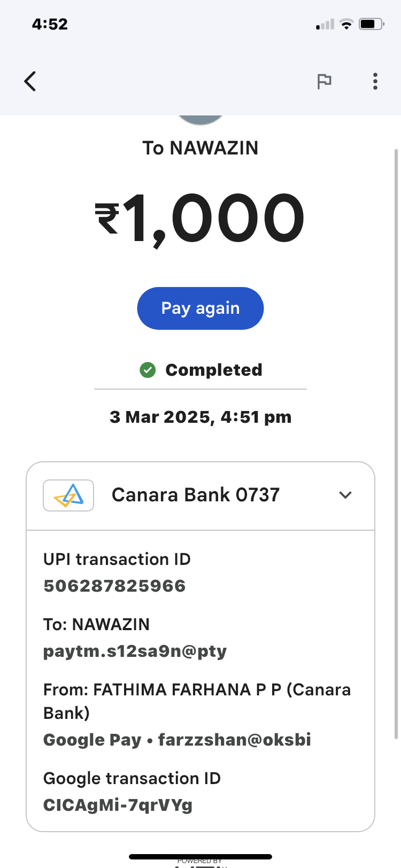Tap the ₹1,000 payment amount
This screenshot has height=868, width=401.
coord(200,219)
